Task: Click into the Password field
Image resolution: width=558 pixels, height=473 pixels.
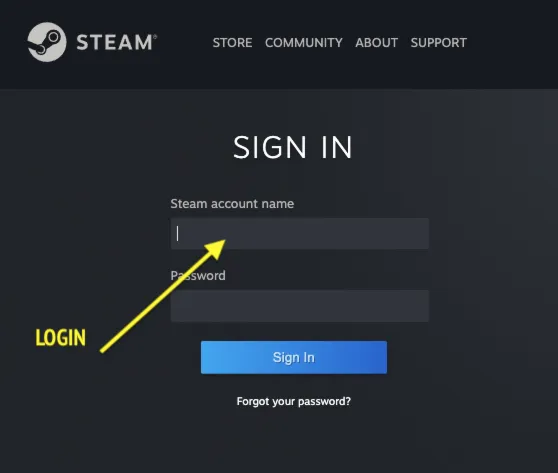Action: (x=300, y=306)
